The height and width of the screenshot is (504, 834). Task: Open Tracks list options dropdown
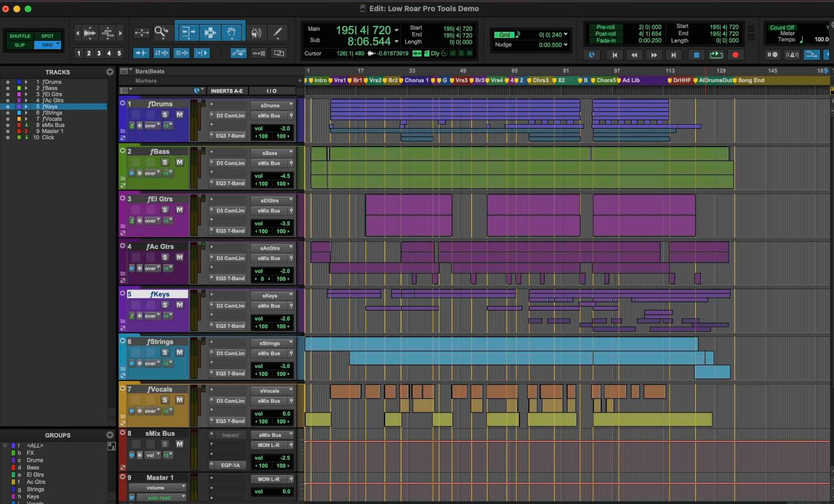coord(110,72)
